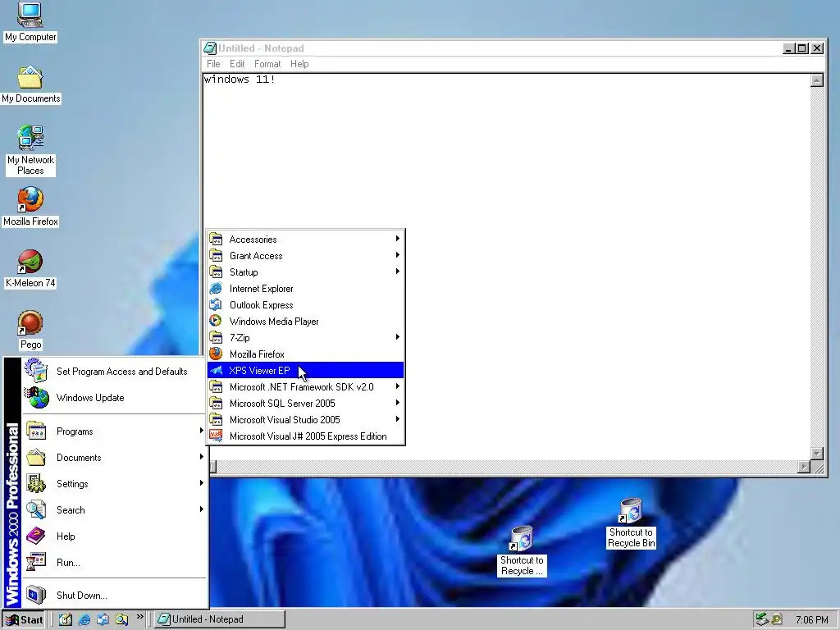Viewport: 840px width, 630px height.
Task: Launch Internet Explorer from Programs menu
Action: pyautogui.click(x=305, y=288)
